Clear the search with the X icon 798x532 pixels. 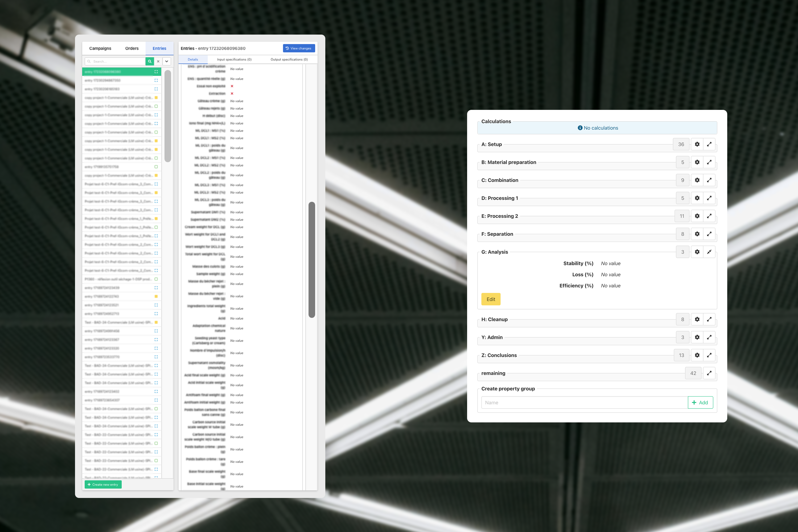click(158, 61)
